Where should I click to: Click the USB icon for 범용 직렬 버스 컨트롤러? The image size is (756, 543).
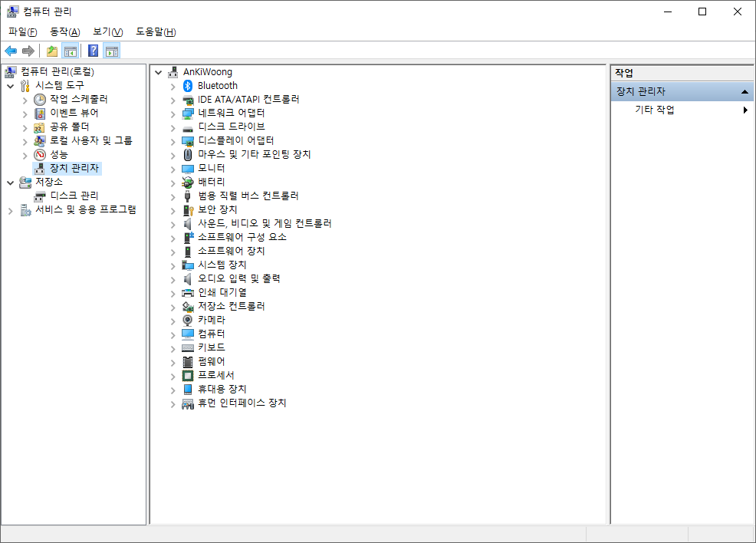pos(188,196)
